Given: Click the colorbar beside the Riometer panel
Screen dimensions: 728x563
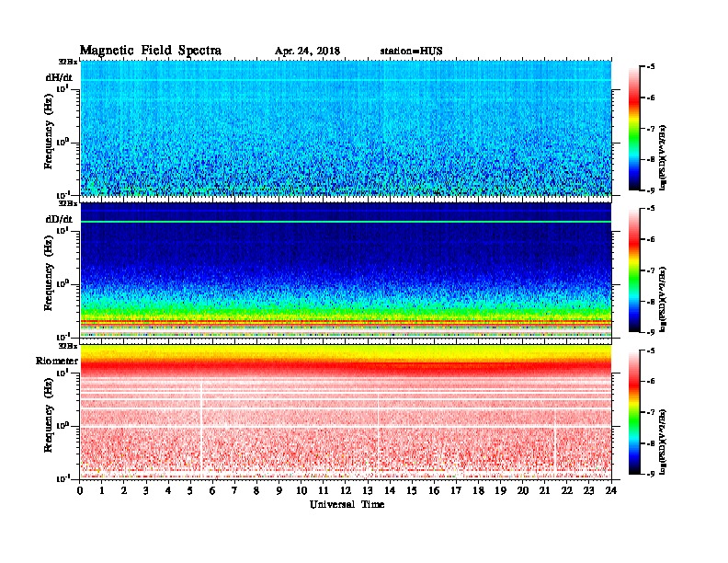Looking at the screenshot, I should point(634,412).
